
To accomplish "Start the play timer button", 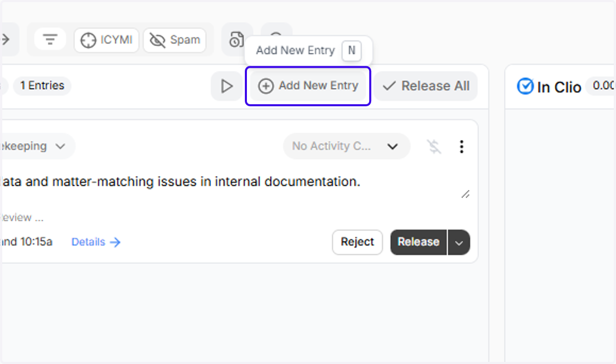I will click(227, 86).
